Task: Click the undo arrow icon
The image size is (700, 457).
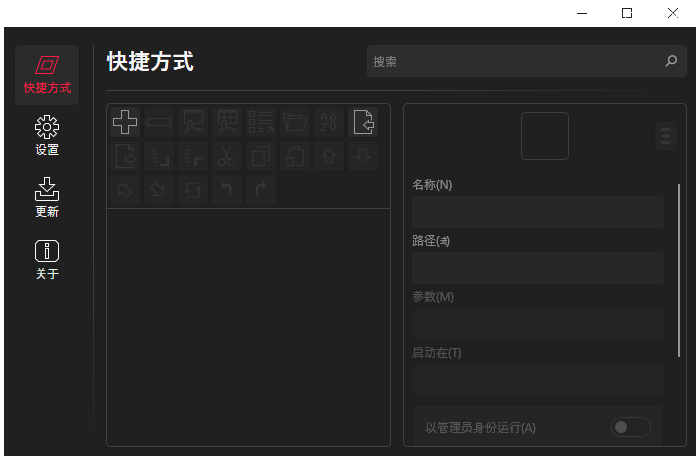Action: coord(227,190)
